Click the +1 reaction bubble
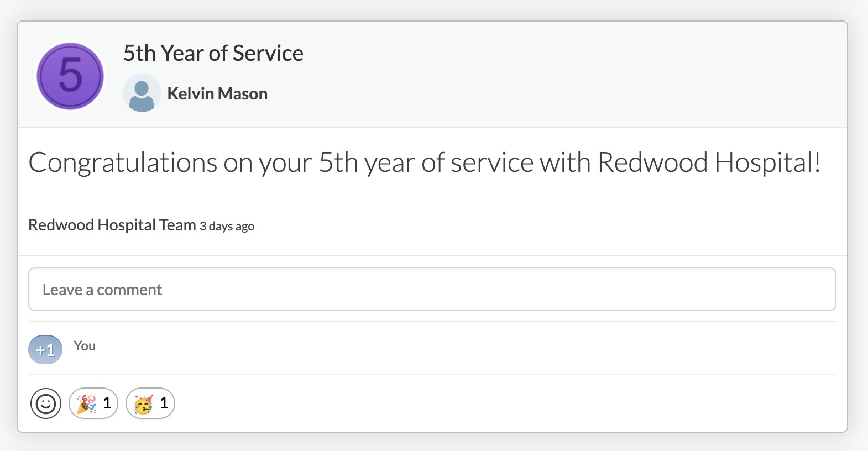This screenshot has width=868, height=451. pyautogui.click(x=45, y=349)
